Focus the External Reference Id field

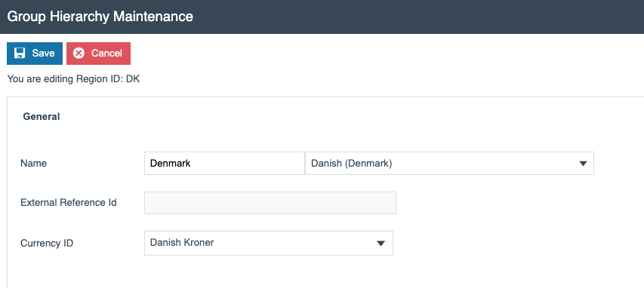click(x=270, y=203)
